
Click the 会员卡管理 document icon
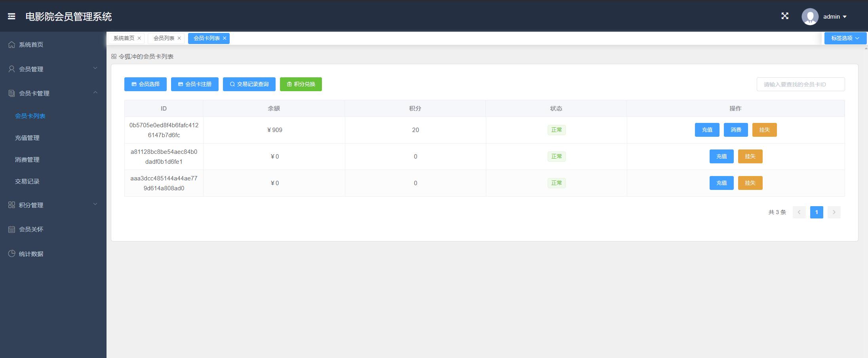[x=11, y=93]
